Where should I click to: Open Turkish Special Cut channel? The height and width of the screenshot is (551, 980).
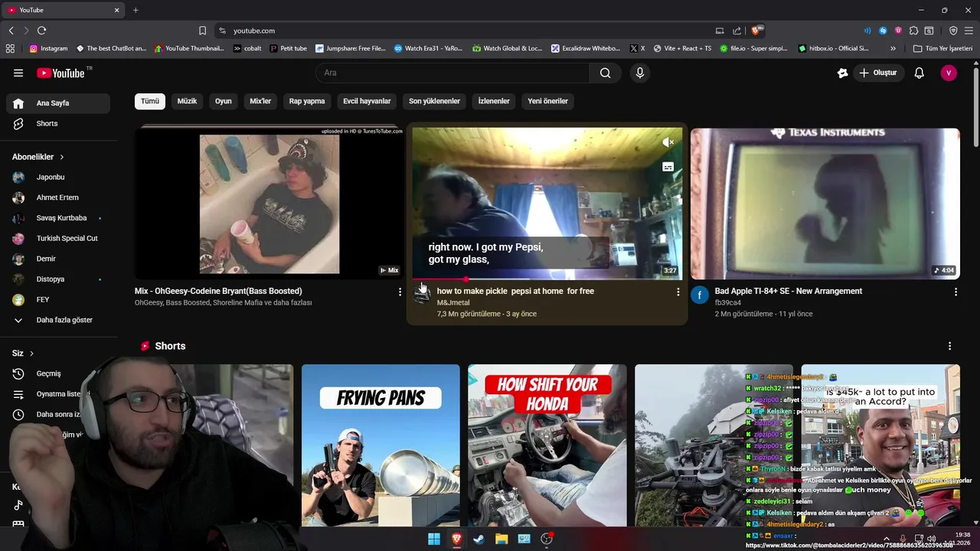point(58,238)
